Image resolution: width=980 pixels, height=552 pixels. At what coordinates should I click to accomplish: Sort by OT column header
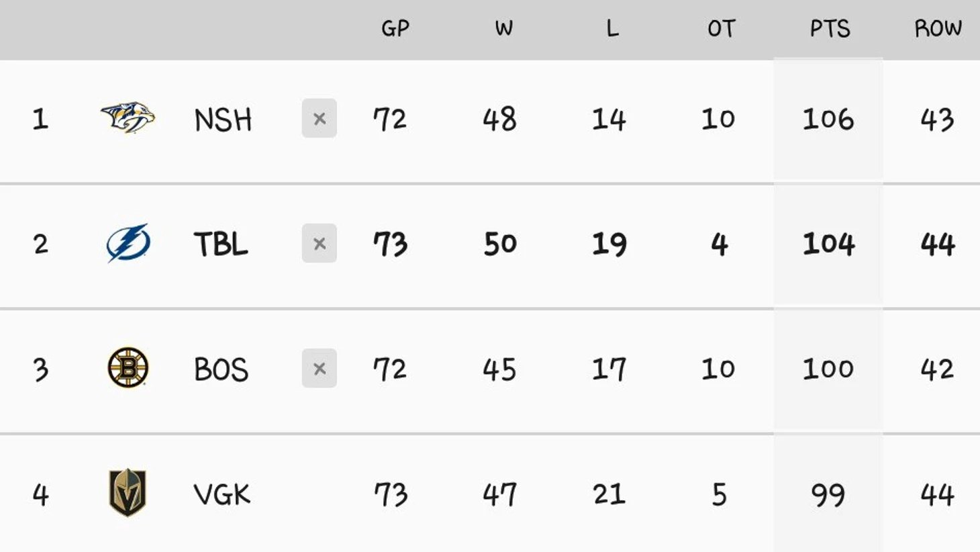[x=721, y=28]
